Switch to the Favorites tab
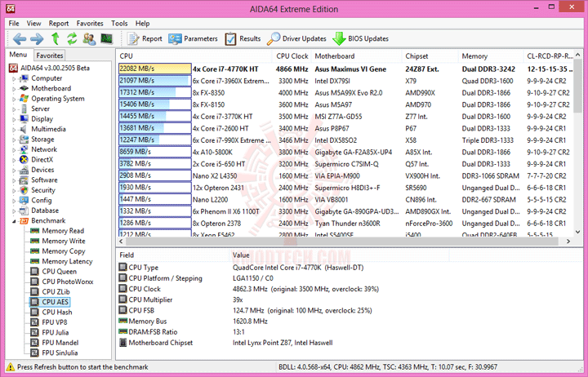Viewport: 588px width, 377px height. point(50,55)
